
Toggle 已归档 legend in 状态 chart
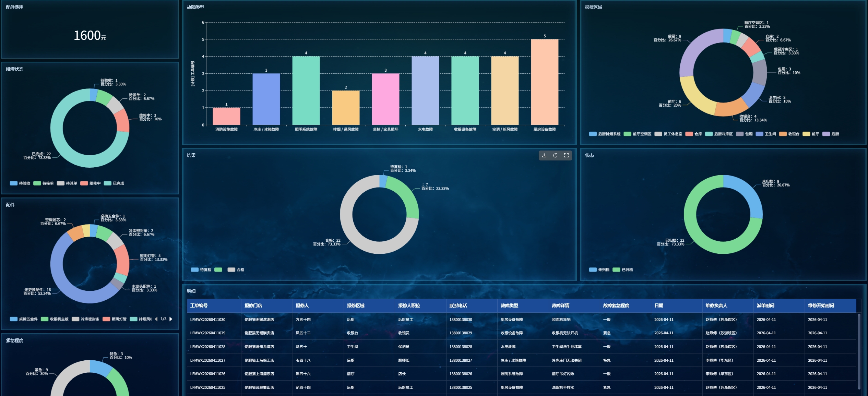point(622,270)
